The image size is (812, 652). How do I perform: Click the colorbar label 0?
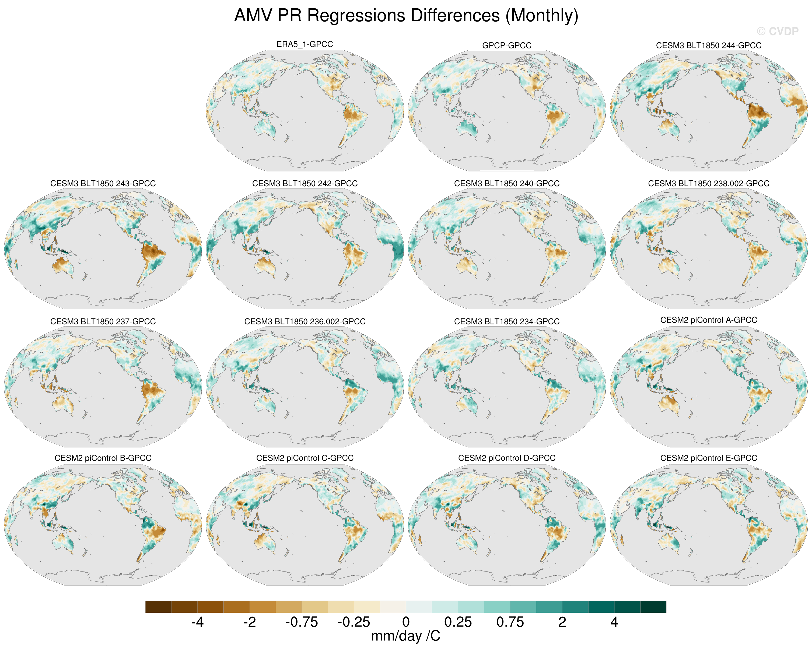click(x=406, y=622)
